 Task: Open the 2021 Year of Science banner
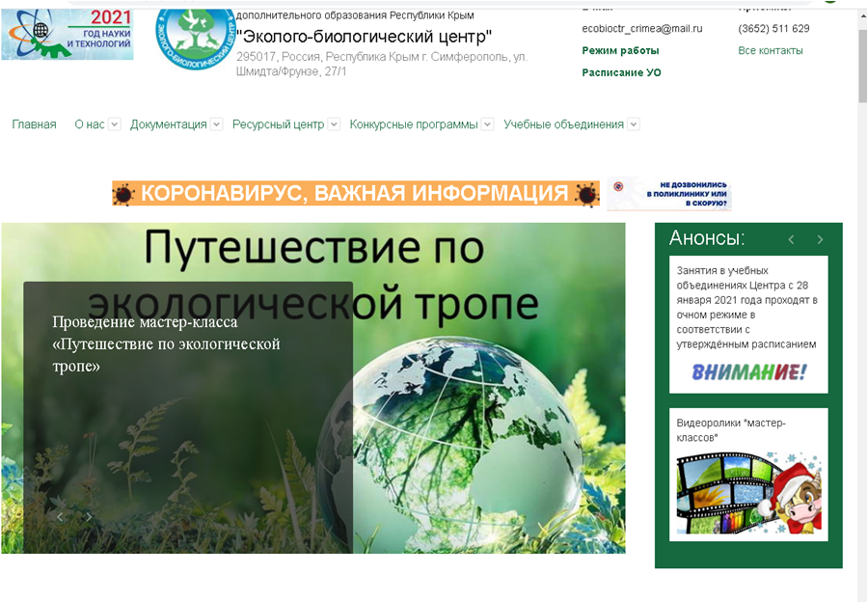pyautogui.click(x=68, y=35)
